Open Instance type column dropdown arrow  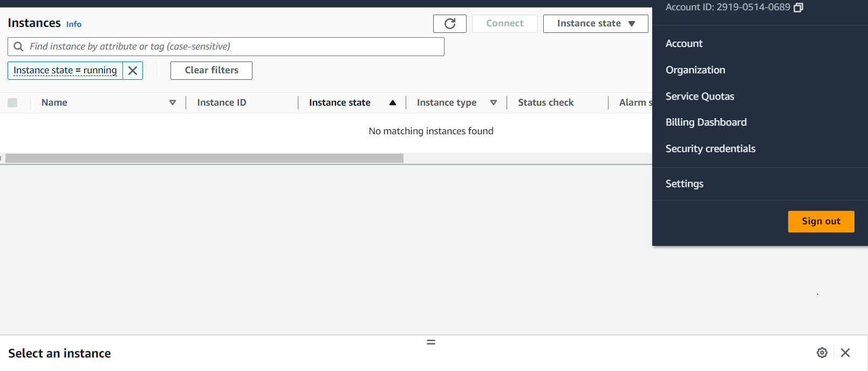coord(494,102)
